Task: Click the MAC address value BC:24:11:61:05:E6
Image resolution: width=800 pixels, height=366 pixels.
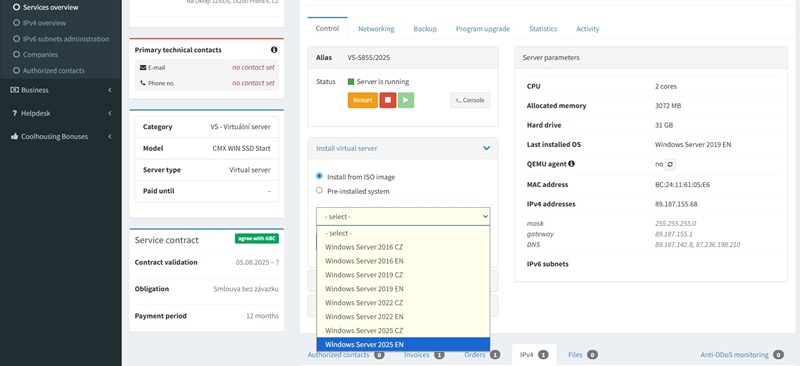Action: tap(682, 185)
